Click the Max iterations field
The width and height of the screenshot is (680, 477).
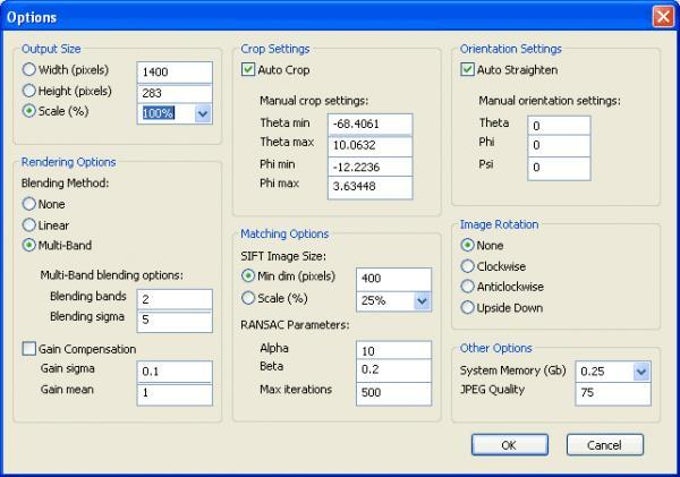coord(394,394)
